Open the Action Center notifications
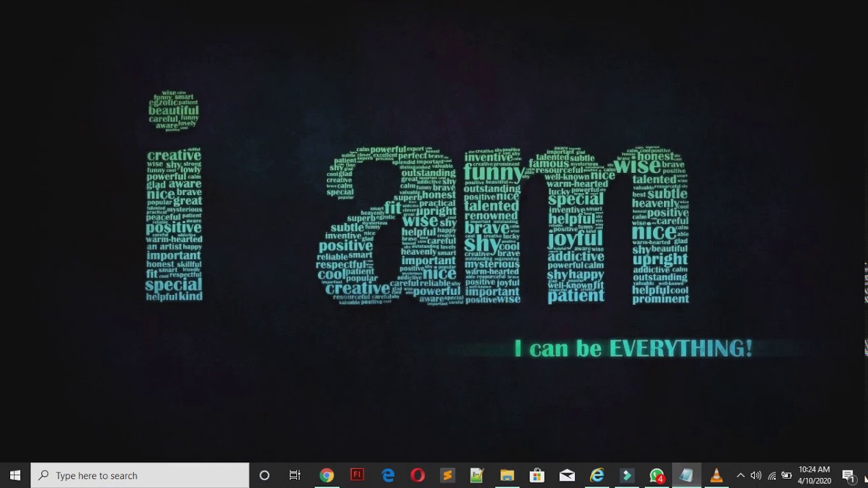This screenshot has height=488, width=868. click(848, 475)
